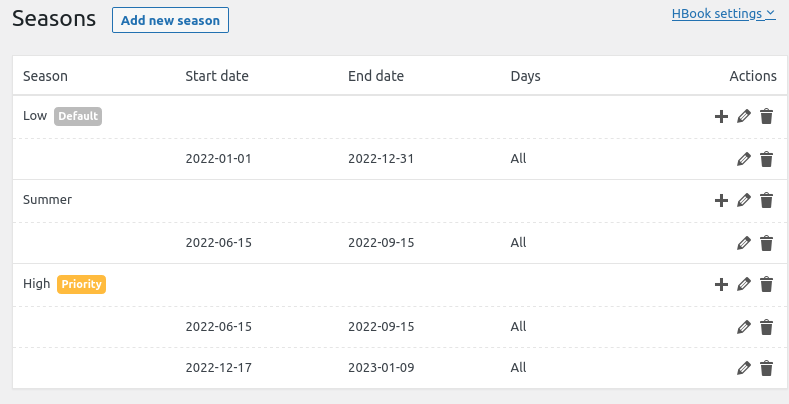
Task: Click plus icon to add dates to Low season
Action: [721, 116]
